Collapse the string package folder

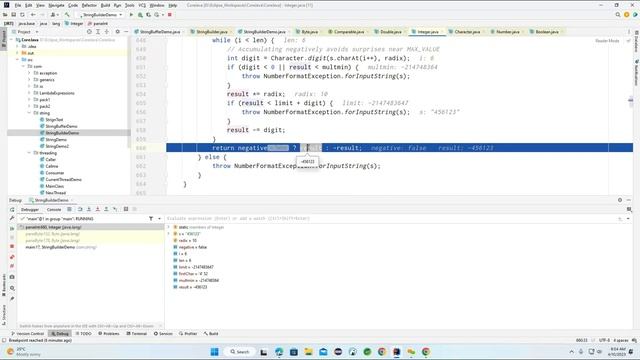tap(29, 113)
